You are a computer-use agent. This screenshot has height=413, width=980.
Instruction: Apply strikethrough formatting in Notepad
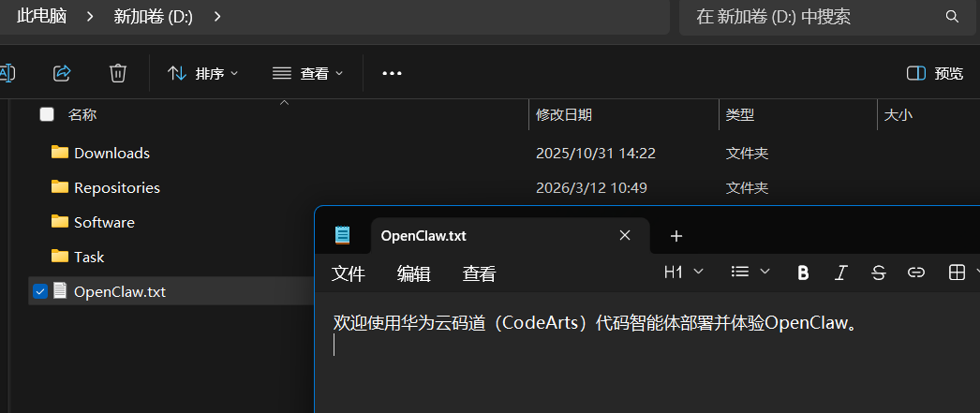(879, 273)
